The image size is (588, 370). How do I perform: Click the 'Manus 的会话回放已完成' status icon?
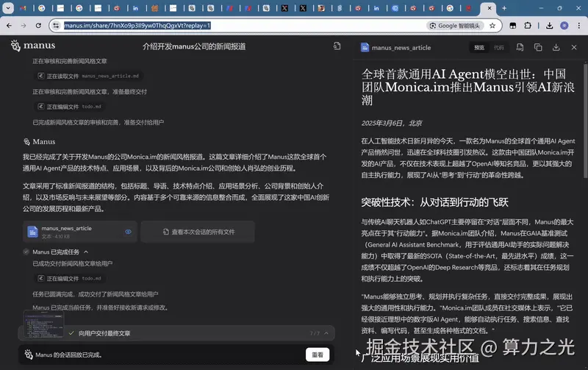click(29, 355)
